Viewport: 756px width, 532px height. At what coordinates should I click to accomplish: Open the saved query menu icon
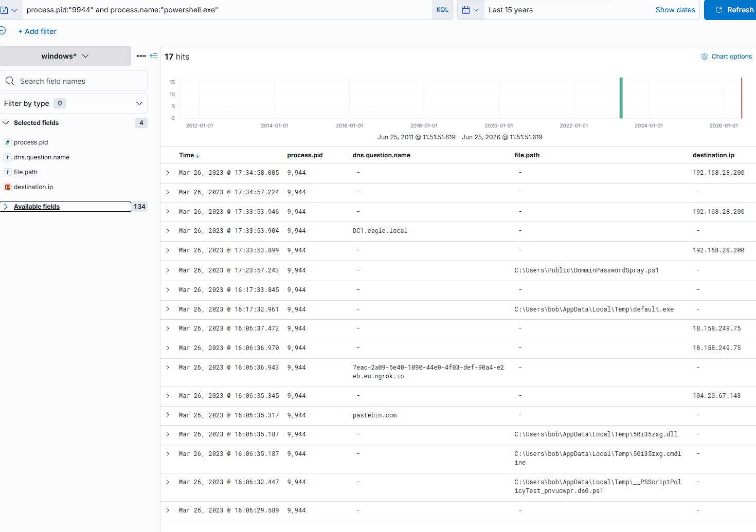pos(9,10)
